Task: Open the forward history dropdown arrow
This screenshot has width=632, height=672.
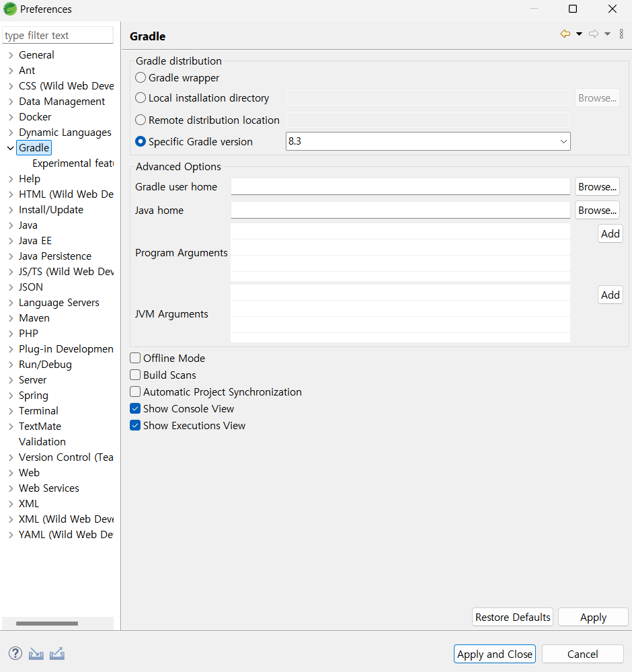Action: pyautogui.click(x=608, y=34)
